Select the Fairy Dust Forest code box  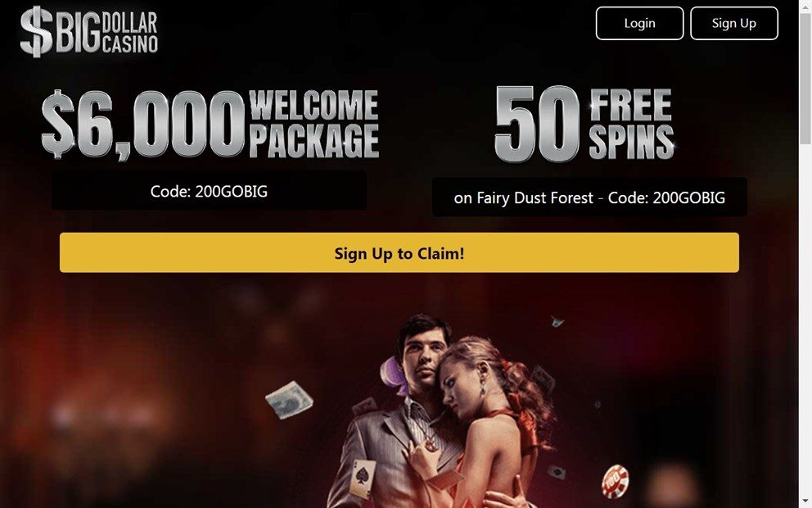[589, 197]
